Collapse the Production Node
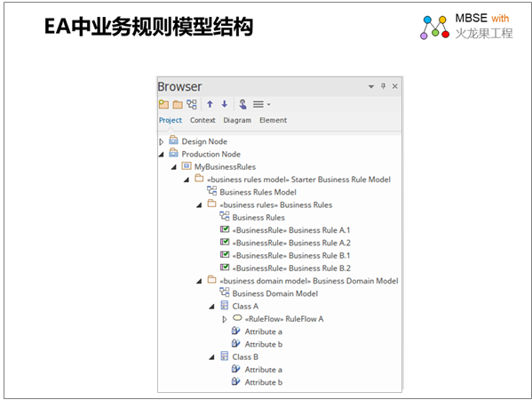Viewport: 532px width, 400px height. coord(162,155)
